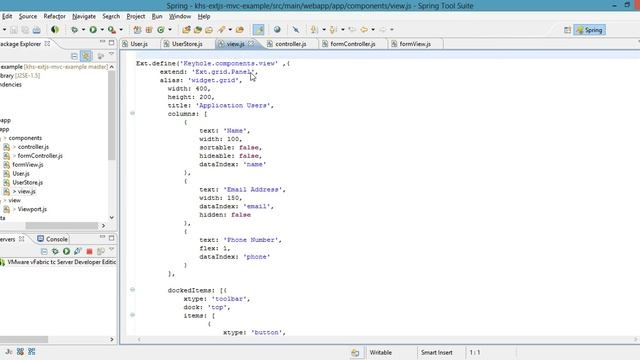Click the Print toolbar icon
The image size is (640, 360).
point(37,30)
